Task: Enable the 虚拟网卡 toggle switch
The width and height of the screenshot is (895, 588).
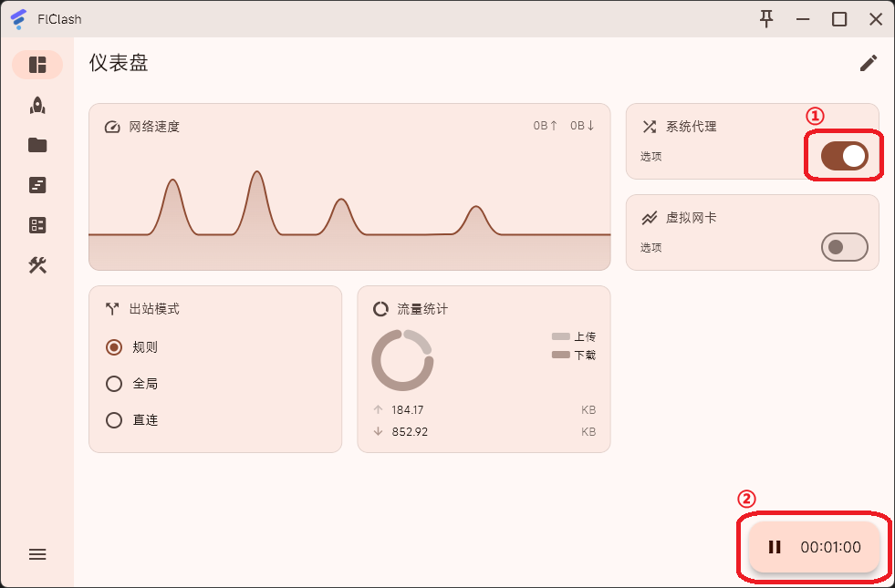Action: tap(844, 247)
